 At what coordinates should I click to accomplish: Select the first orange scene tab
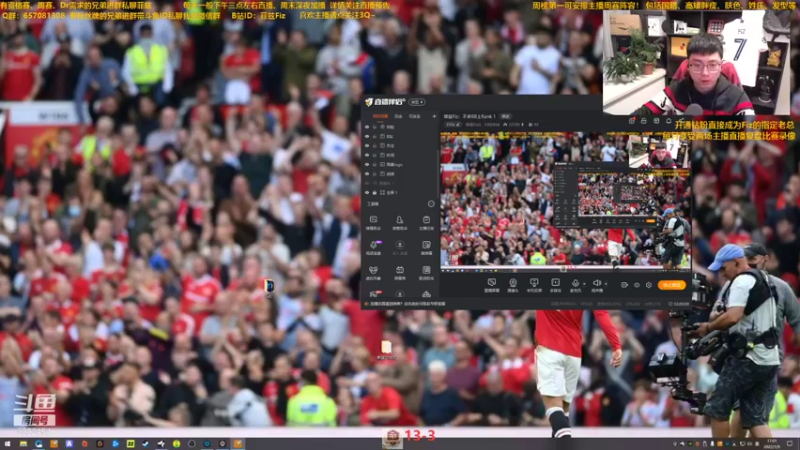click(x=380, y=116)
